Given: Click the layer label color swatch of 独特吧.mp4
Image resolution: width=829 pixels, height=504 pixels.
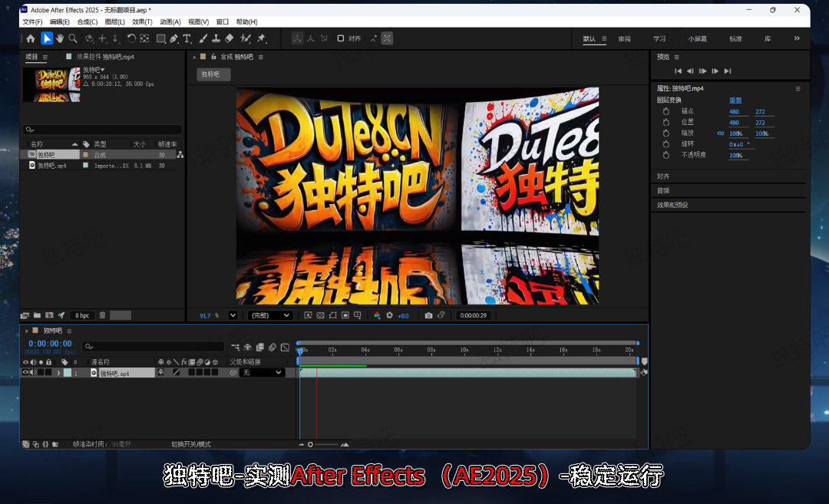Looking at the screenshot, I should (68, 373).
